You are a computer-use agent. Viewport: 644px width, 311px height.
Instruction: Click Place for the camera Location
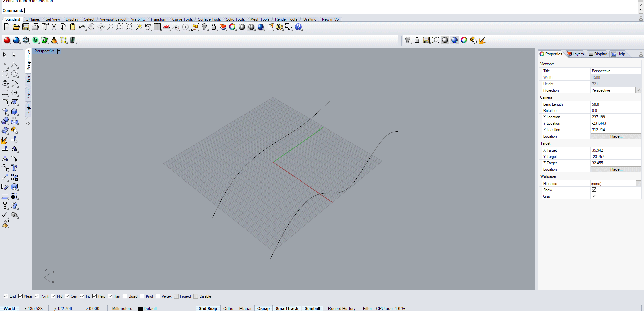click(x=616, y=136)
